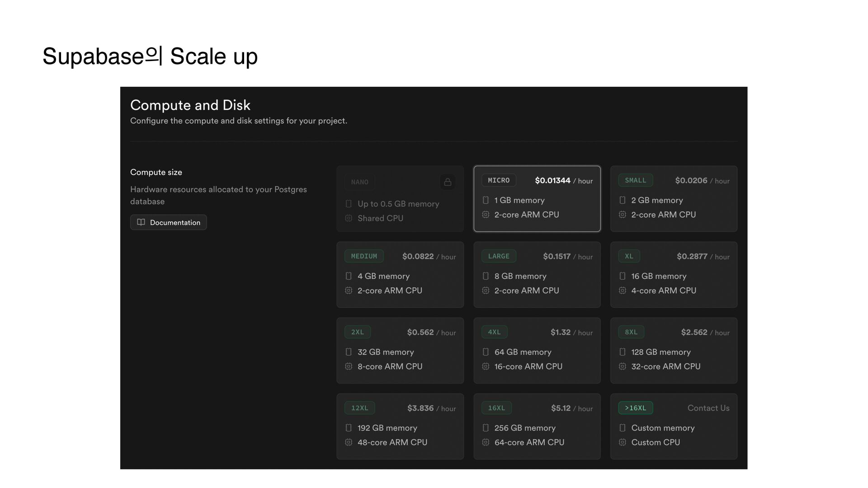
Task: Click the lock icon on the NANO card
Action: coord(448,182)
